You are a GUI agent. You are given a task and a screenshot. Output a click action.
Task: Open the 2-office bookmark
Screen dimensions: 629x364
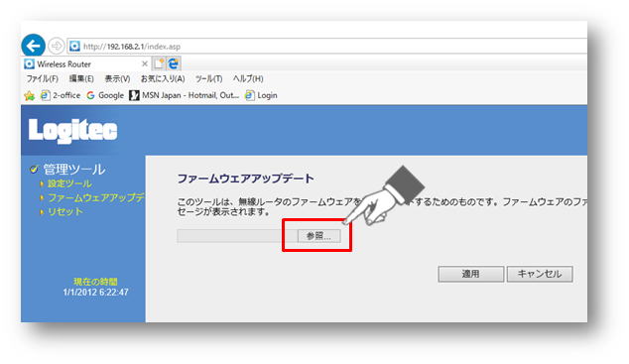61,95
